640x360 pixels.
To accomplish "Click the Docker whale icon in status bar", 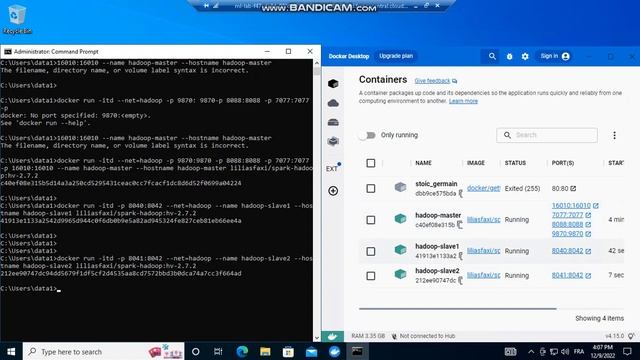I will click(333, 336).
